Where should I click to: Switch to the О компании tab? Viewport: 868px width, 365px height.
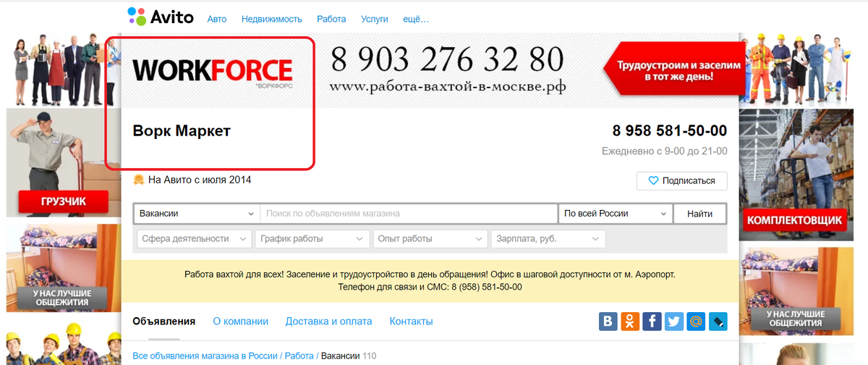pos(241,322)
